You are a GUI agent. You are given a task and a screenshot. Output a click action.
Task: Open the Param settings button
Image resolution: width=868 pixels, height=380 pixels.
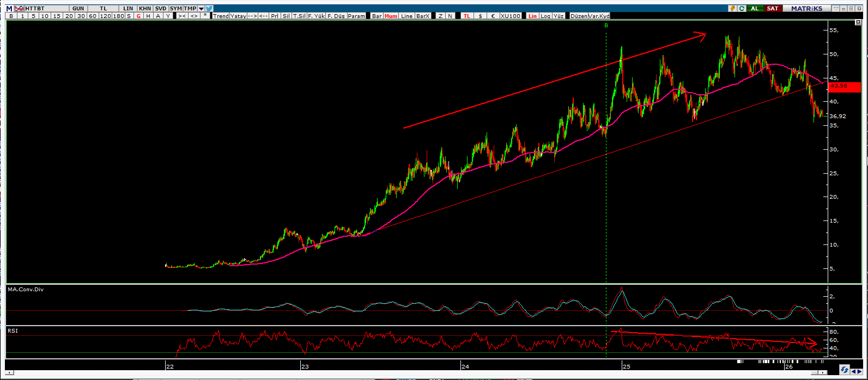(x=356, y=16)
